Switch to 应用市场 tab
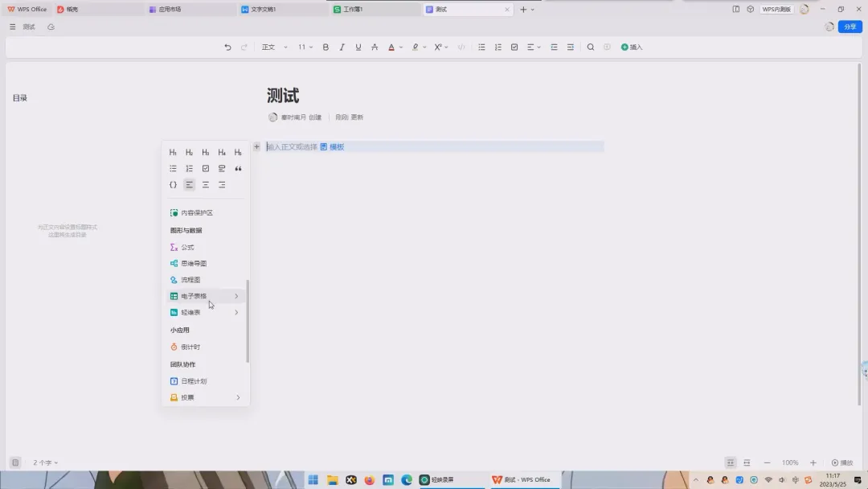The height and width of the screenshot is (489, 868). 190,10
